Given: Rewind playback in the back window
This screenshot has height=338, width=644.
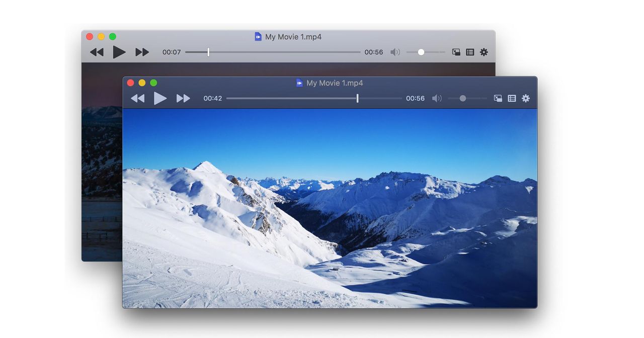Looking at the screenshot, I should pos(97,52).
